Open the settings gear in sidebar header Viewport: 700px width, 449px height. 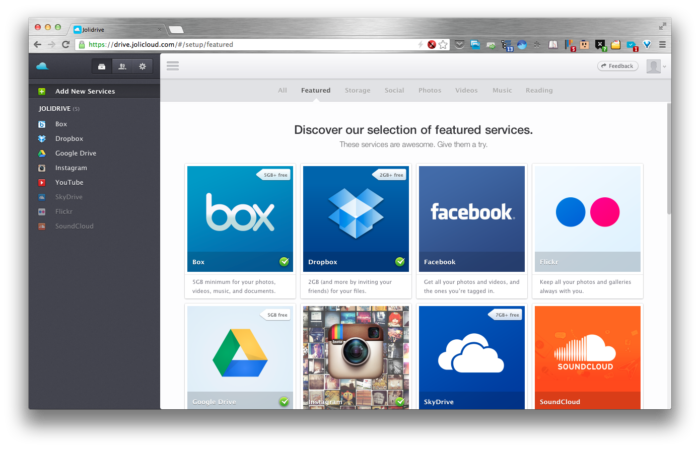click(143, 67)
